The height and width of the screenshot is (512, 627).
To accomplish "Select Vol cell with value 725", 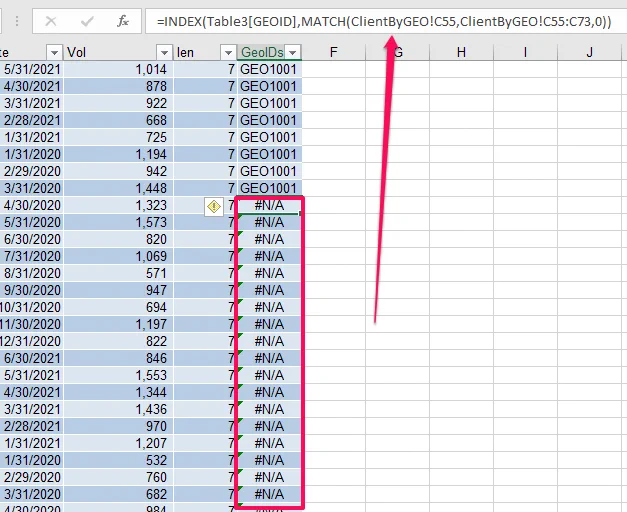I will (118, 138).
